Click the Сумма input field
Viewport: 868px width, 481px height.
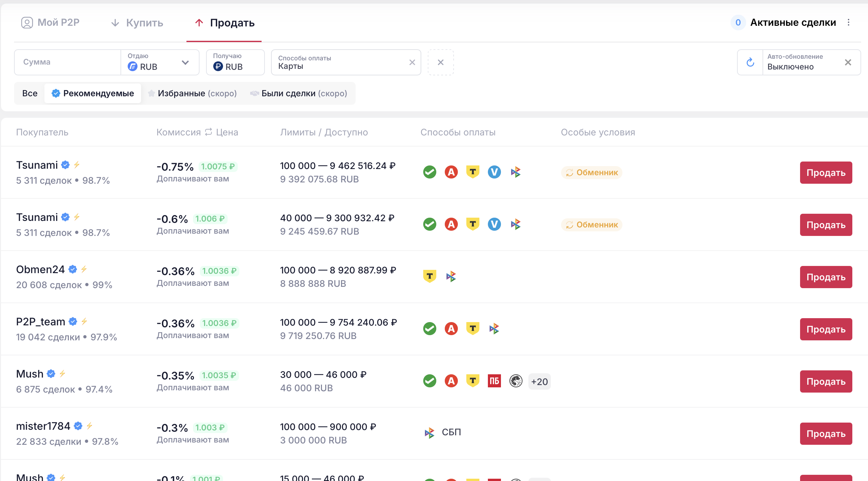point(67,62)
